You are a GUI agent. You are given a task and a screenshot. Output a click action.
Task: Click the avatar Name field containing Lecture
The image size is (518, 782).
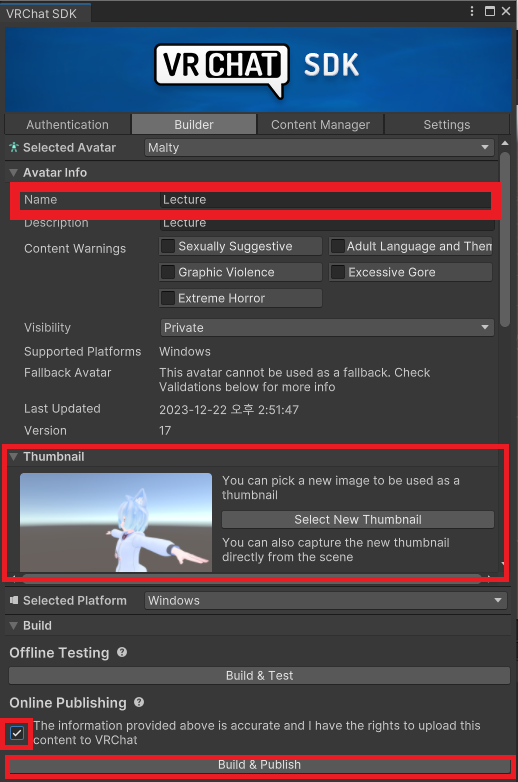point(326,199)
